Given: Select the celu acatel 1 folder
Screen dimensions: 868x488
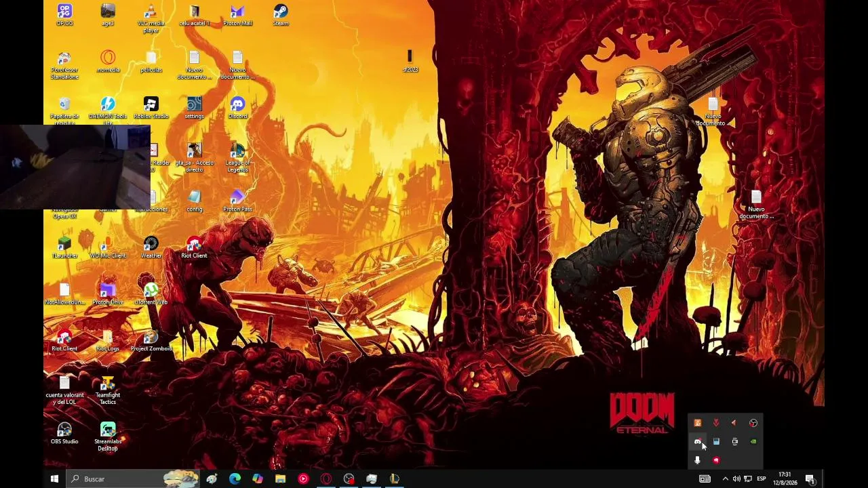Looking at the screenshot, I should (194, 15).
